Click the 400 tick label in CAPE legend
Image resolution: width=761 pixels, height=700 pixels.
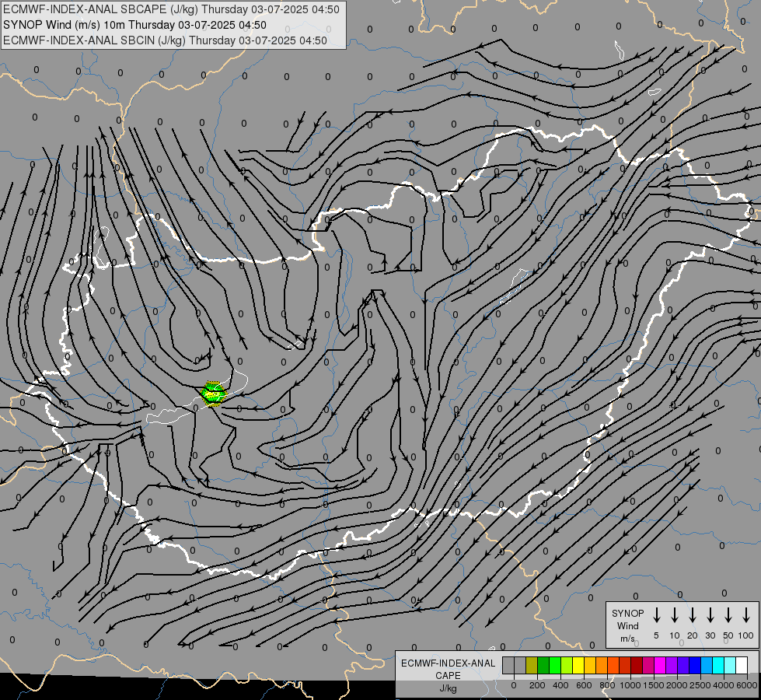point(560,685)
